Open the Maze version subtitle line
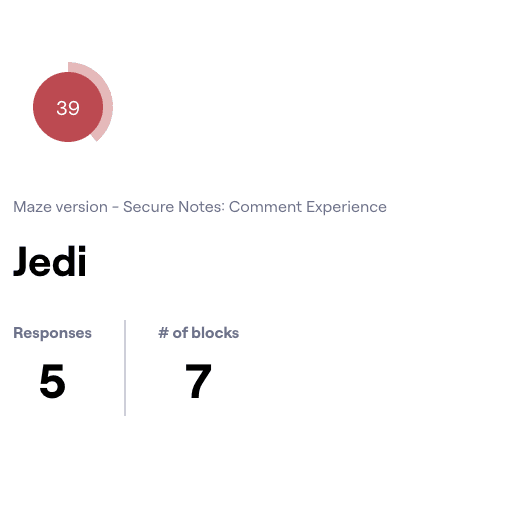 point(200,207)
